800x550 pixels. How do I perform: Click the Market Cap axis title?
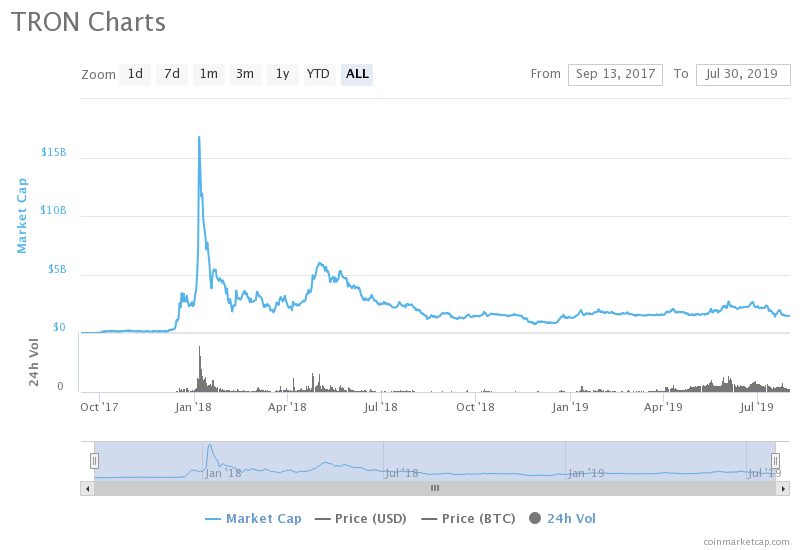21,216
